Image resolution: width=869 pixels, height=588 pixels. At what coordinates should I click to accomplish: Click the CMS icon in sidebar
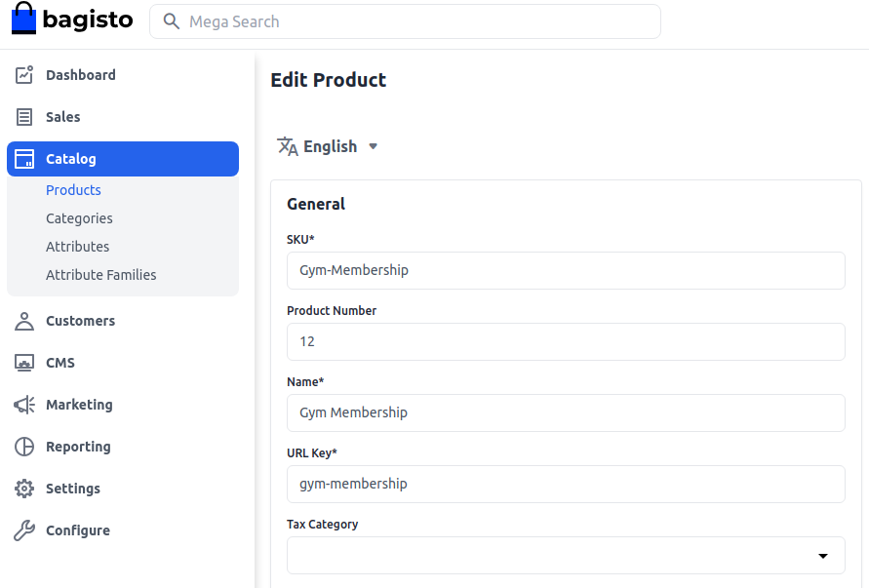tap(23, 362)
